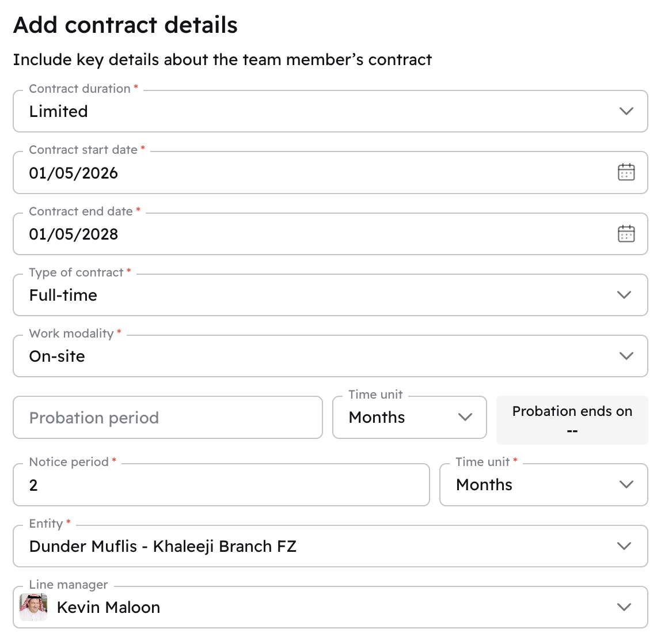Image resolution: width=661 pixels, height=644 pixels.
Task: Click the contract start date 01/05/2026 text
Action: click(x=74, y=173)
